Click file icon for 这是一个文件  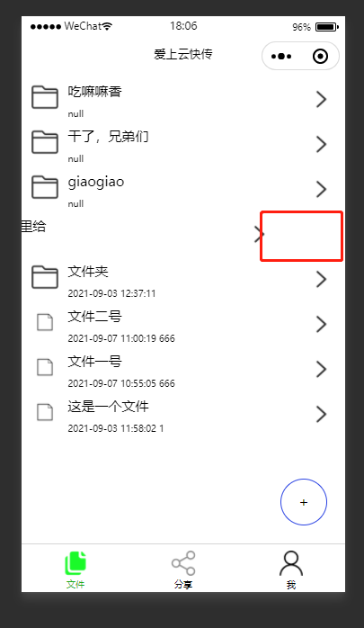pos(45,412)
